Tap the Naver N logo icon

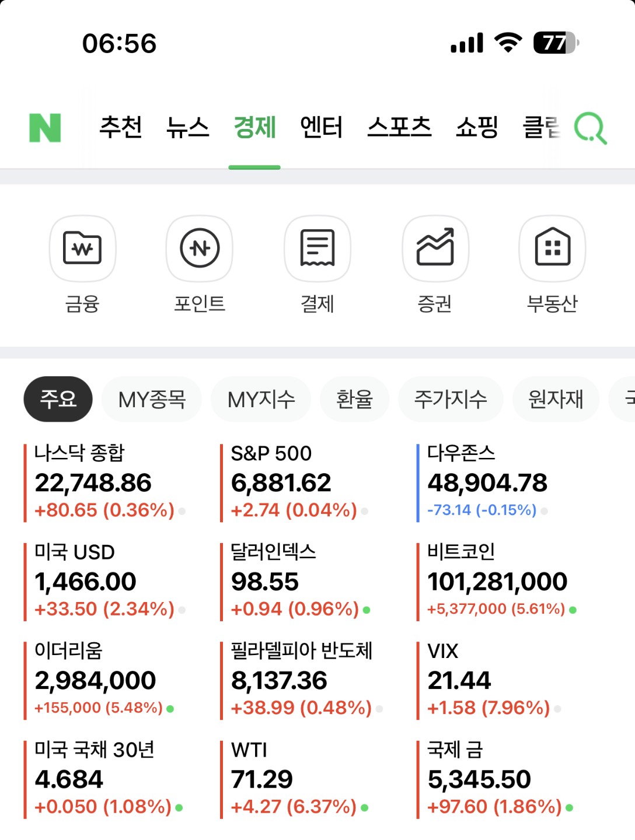coord(45,128)
